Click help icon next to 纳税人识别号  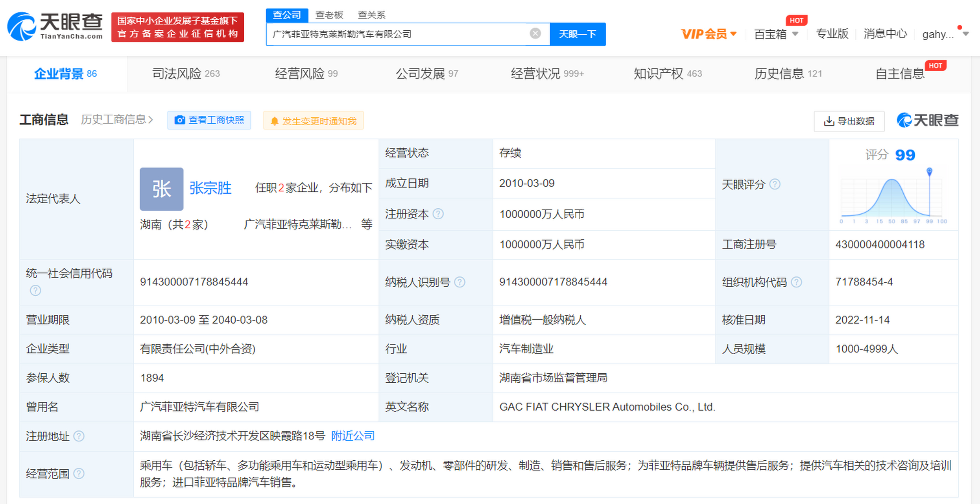coord(460,282)
